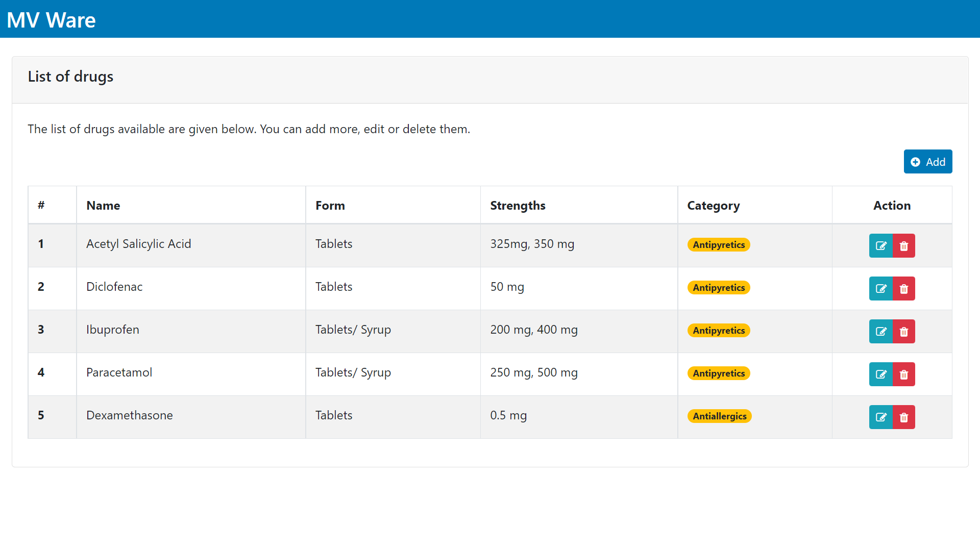Image resolution: width=980 pixels, height=551 pixels.
Task: Click Antipyretics badge in Diclofenac row
Action: 719,288
